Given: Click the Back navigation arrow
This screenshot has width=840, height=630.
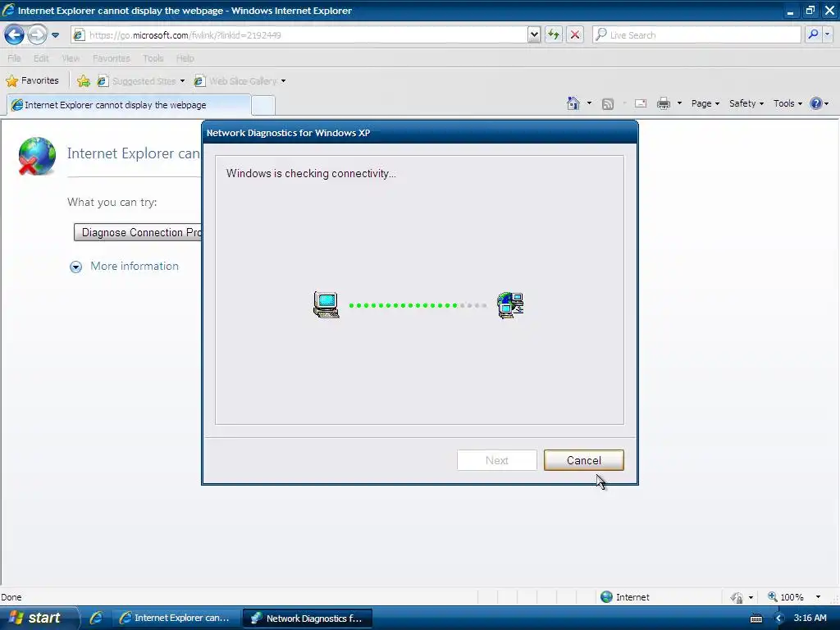Looking at the screenshot, I should coord(15,35).
